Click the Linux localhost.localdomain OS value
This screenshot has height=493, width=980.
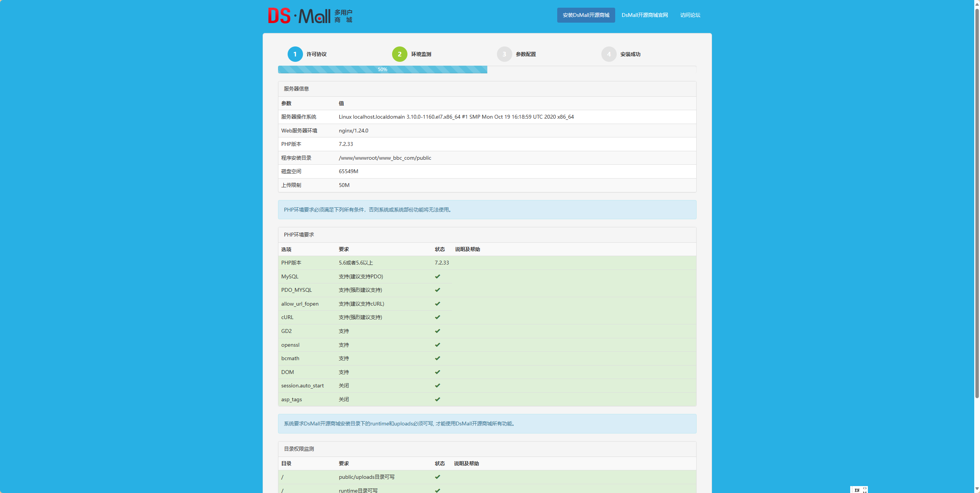click(x=456, y=117)
